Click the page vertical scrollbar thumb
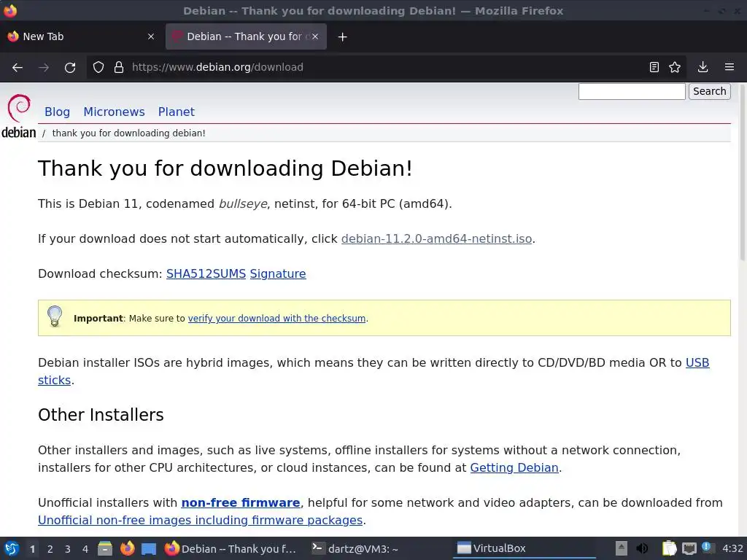Viewport: 747px width, 560px height. [742, 174]
